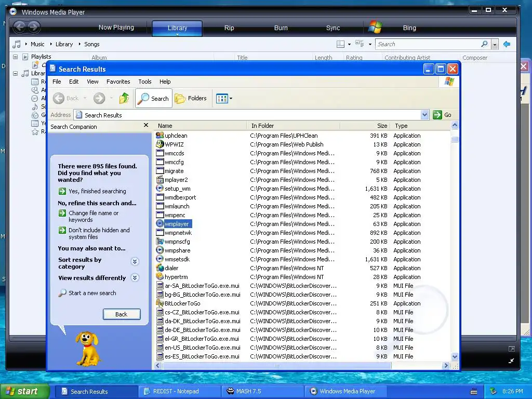Select the wmccds file icon
This screenshot has width=532, height=399.
[160, 153]
